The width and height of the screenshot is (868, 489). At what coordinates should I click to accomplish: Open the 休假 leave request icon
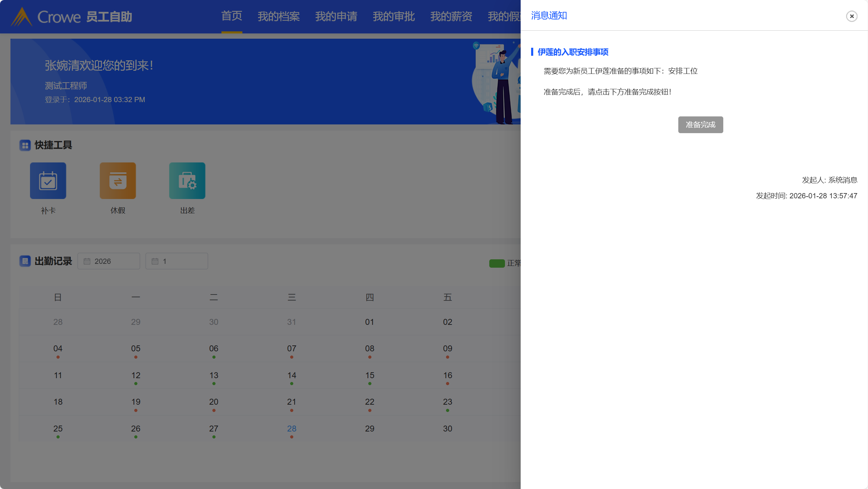click(x=118, y=181)
